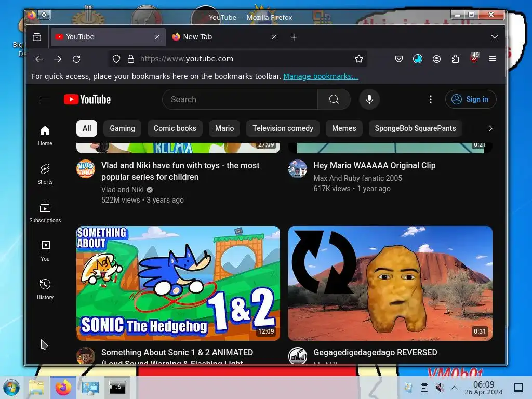The height and width of the screenshot is (399, 532).
Task: Reload the current page
Action: (x=76, y=59)
